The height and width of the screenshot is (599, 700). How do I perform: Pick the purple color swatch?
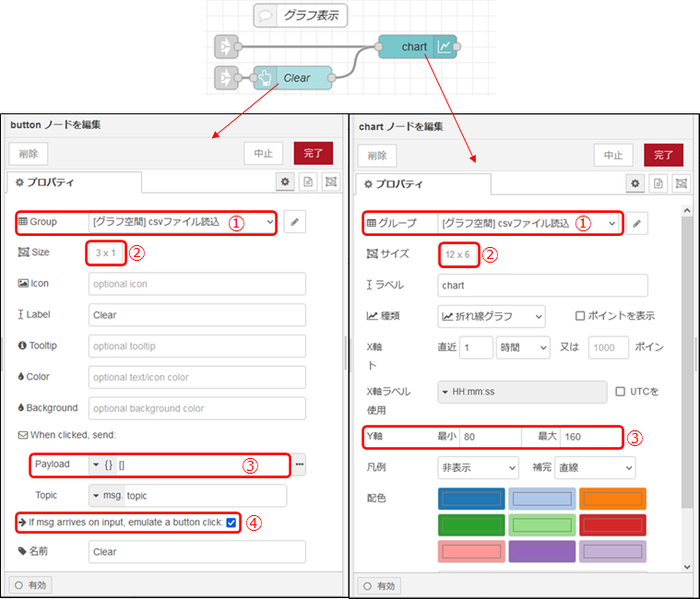coord(542,552)
